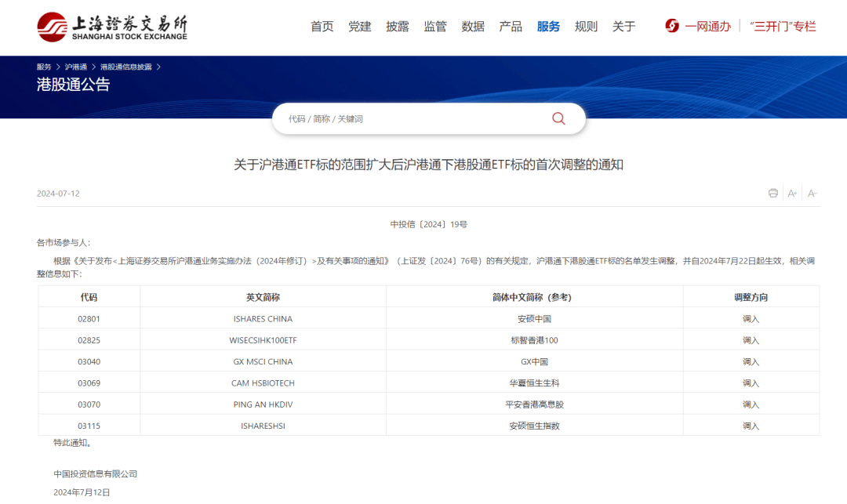Click the A+ icon to enlarge text
Image resolution: width=847 pixels, height=504 pixels.
click(x=792, y=193)
